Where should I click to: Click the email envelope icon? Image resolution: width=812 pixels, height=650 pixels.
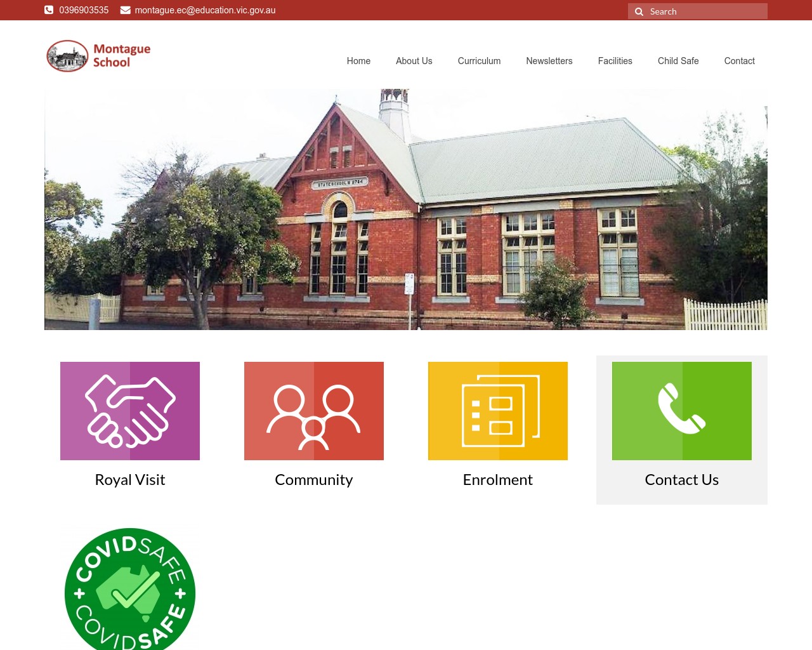[x=125, y=10]
